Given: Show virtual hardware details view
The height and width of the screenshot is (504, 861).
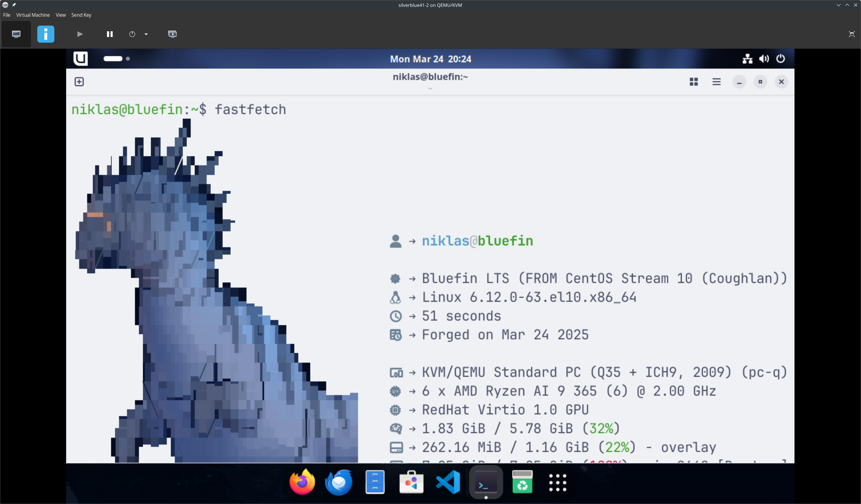Looking at the screenshot, I should [46, 34].
